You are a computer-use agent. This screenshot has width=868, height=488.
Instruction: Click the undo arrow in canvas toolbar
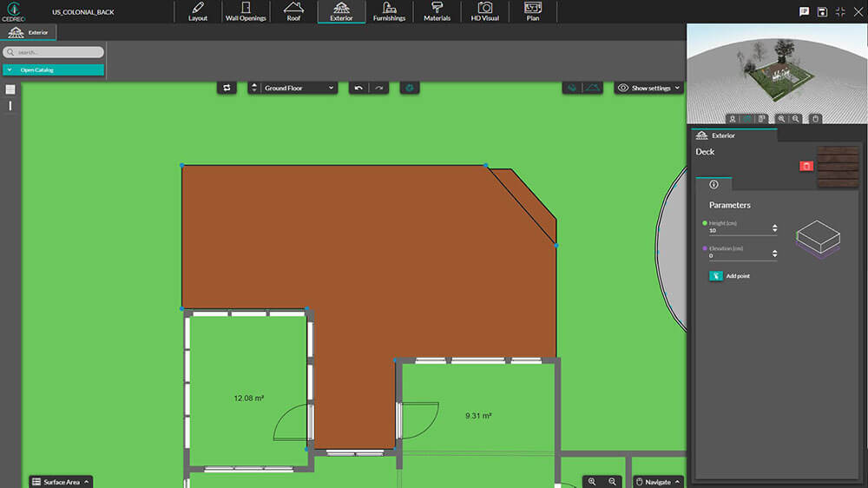click(x=358, y=88)
